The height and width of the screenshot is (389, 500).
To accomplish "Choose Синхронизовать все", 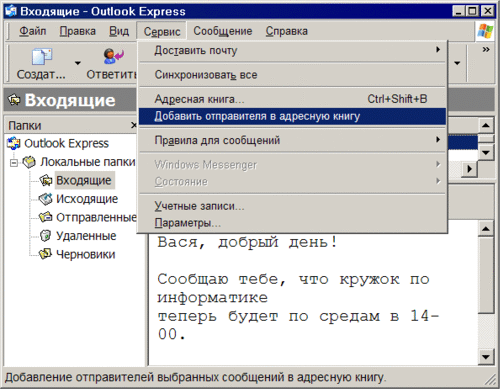I will [x=292, y=75].
